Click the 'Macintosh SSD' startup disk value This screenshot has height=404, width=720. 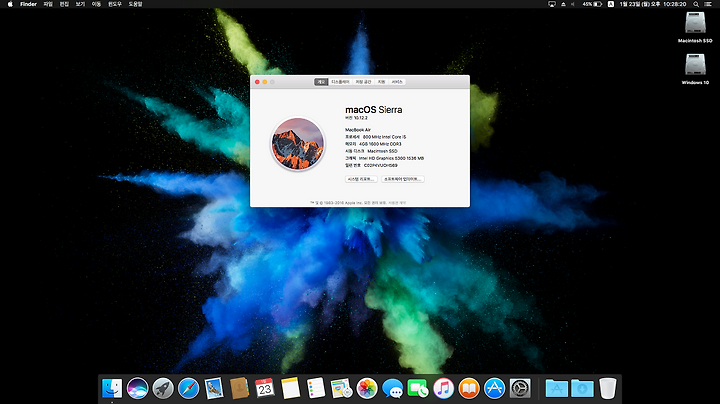382,151
